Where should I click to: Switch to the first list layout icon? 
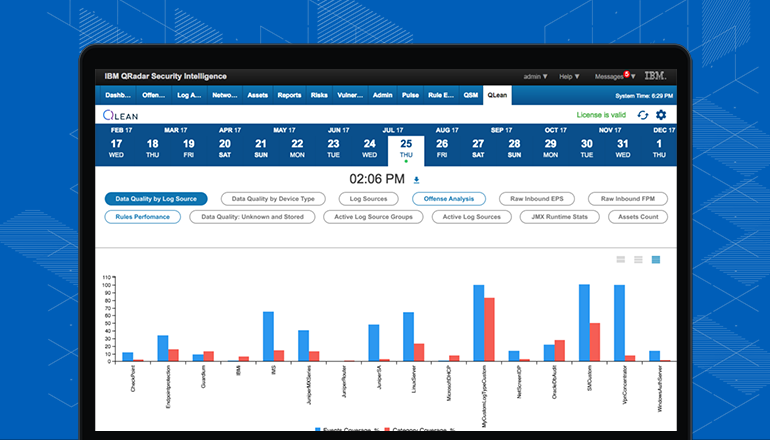tap(621, 259)
